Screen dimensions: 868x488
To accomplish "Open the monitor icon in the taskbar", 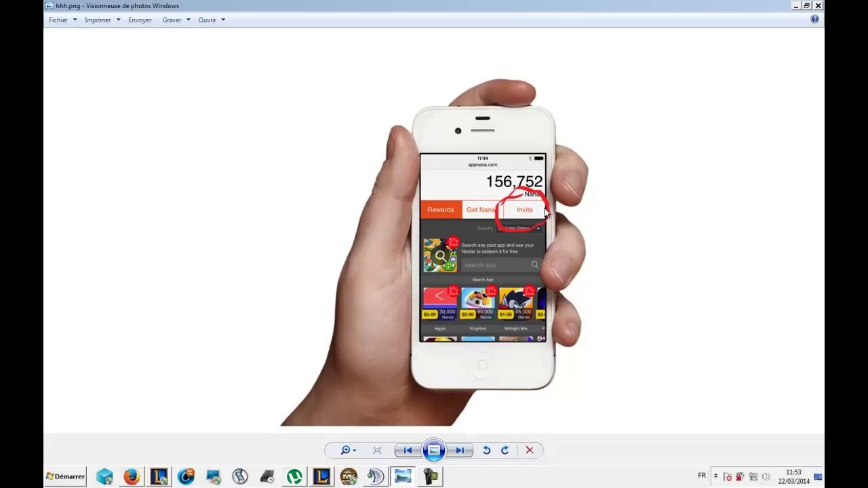I will pyautogui.click(x=213, y=476).
